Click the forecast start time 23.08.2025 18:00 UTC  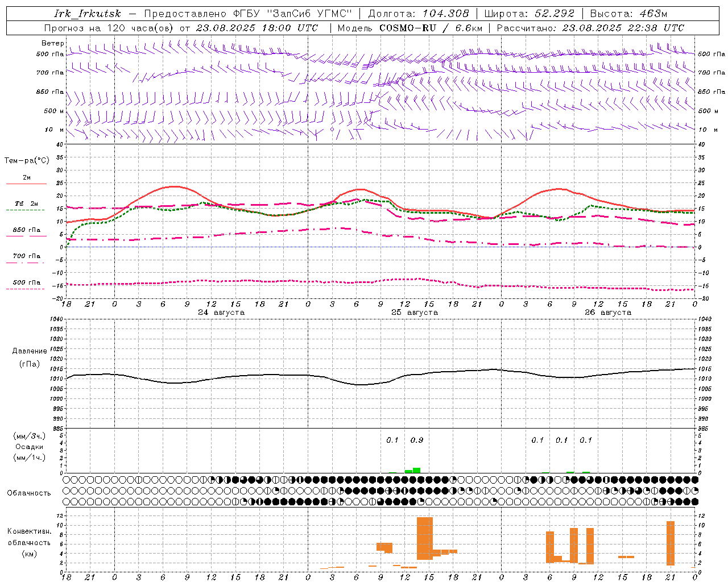click(257, 28)
